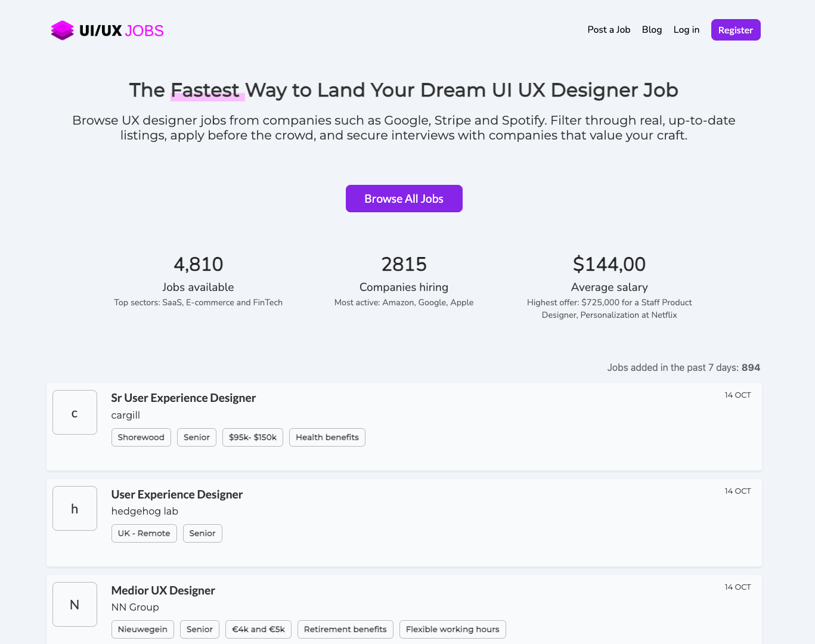Click the pink layered logo graphic in header
The height and width of the screenshot is (644, 815).
tap(62, 29)
